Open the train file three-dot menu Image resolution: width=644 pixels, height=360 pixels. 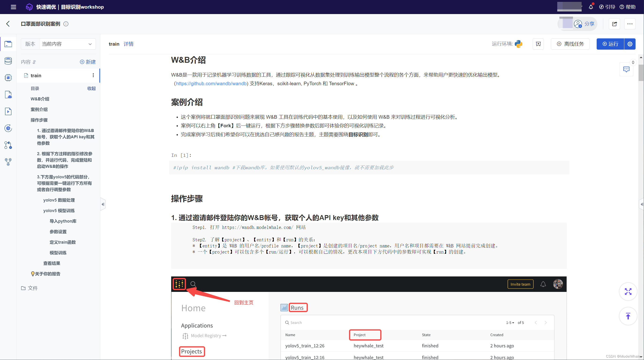click(93, 75)
